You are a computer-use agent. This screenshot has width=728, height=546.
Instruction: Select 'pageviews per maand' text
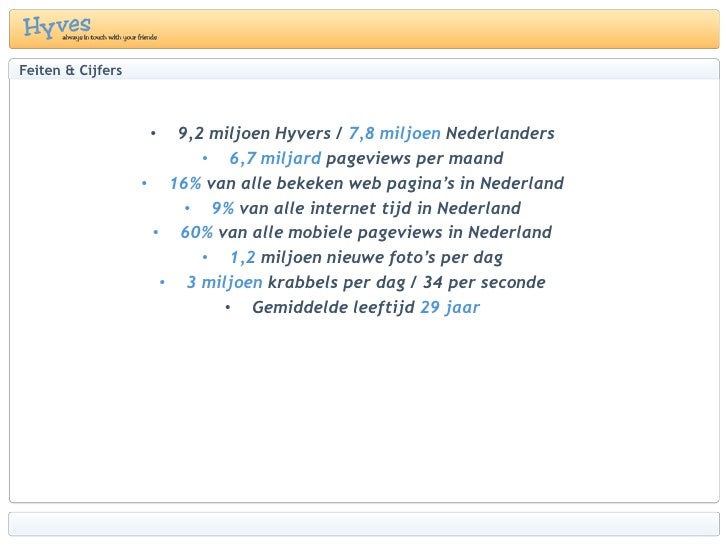pos(415,158)
